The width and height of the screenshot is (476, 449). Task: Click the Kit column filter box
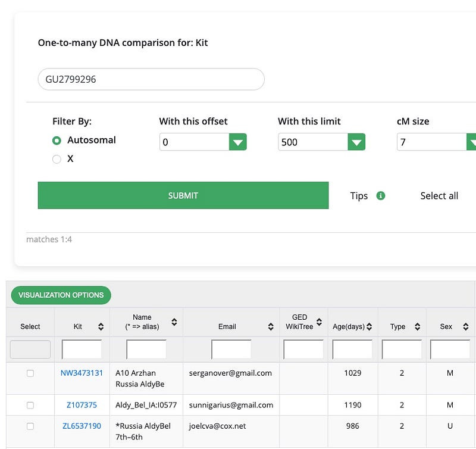click(x=82, y=350)
